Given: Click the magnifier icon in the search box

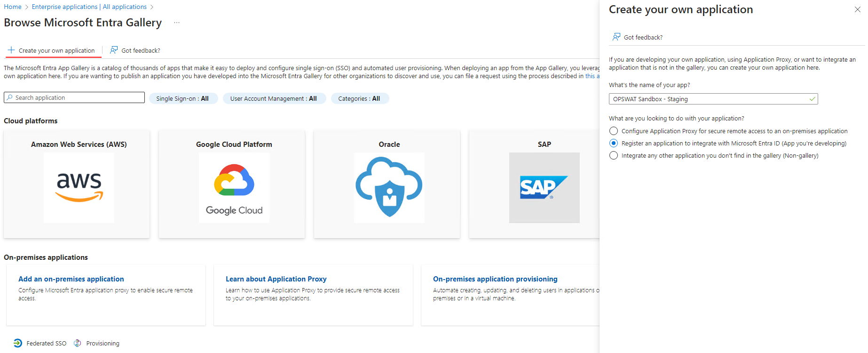Looking at the screenshot, I should (x=9, y=97).
